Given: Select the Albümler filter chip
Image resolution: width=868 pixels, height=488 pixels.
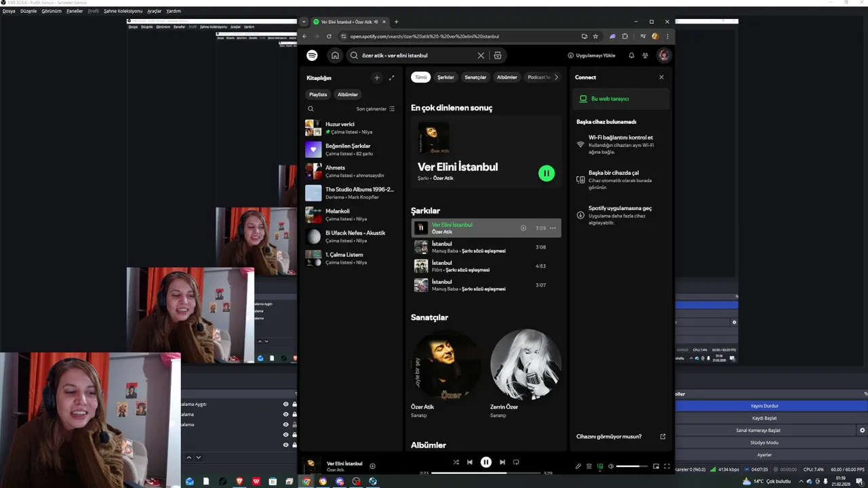Looking at the screenshot, I should click(507, 77).
